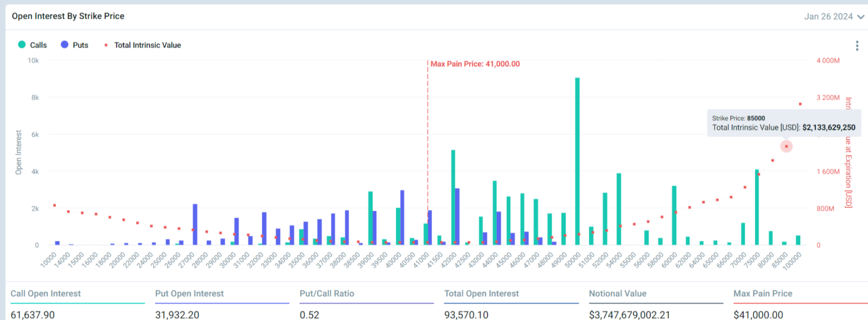
Task: Select the Calls bar at 60000 strike
Action: point(674,215)
